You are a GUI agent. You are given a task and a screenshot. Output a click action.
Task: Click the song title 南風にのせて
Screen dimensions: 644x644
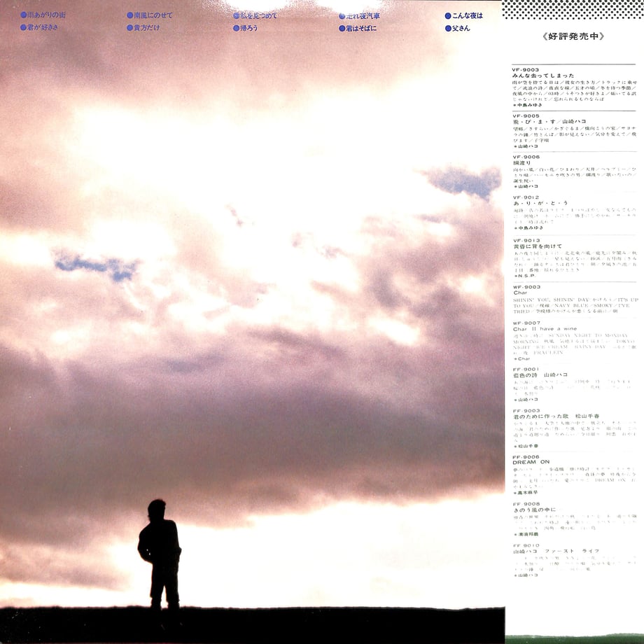[153, 15]
